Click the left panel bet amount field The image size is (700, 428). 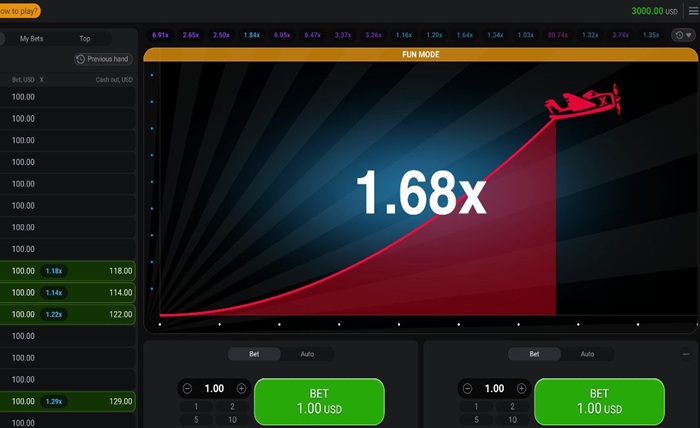point(214,388)
